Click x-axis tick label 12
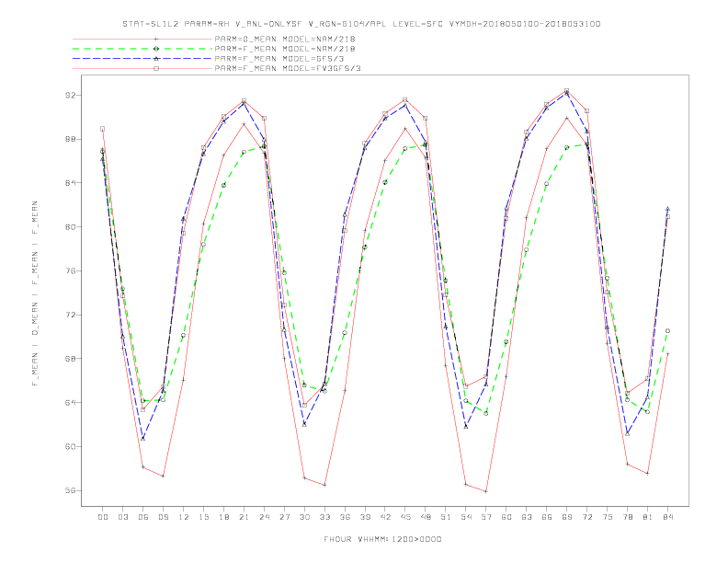Image resolution: width=728 pixels, height=563 pixels. pyautogui.click(x=184, y=517)
